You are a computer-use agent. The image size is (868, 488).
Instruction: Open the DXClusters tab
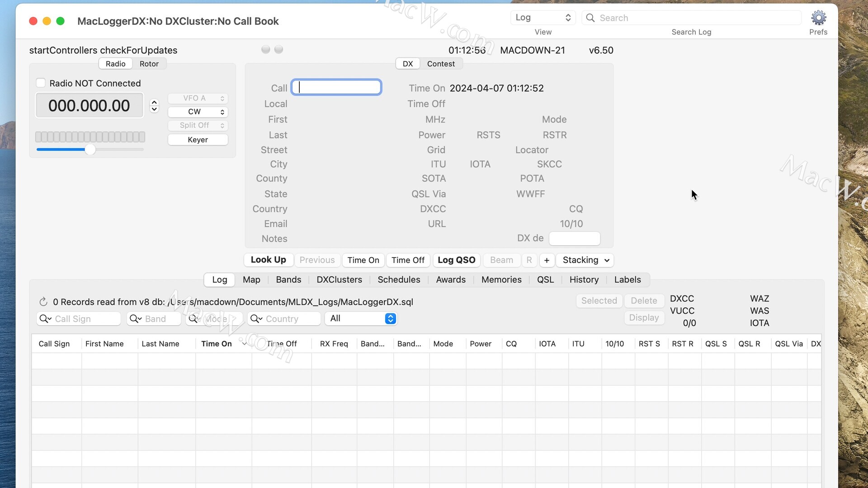pos(339,280)
